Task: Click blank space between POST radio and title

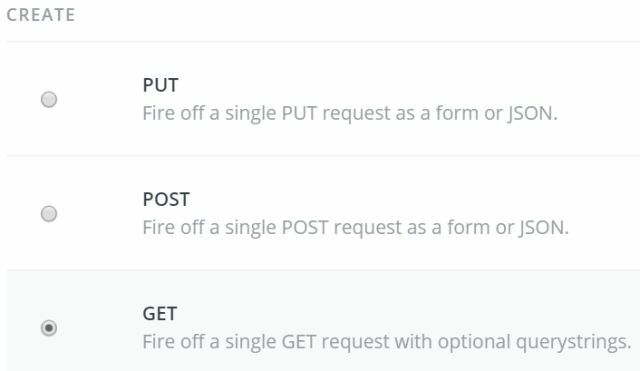Action: pyautogui.click(x=100, y=213)
